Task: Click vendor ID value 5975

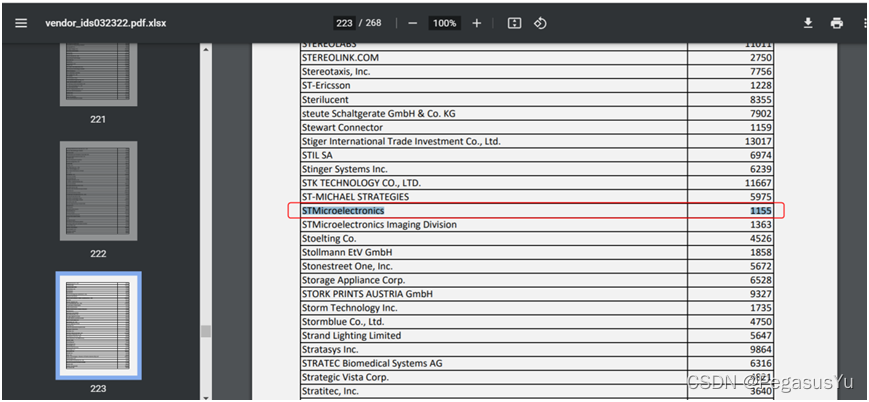Action: point(761,197)
